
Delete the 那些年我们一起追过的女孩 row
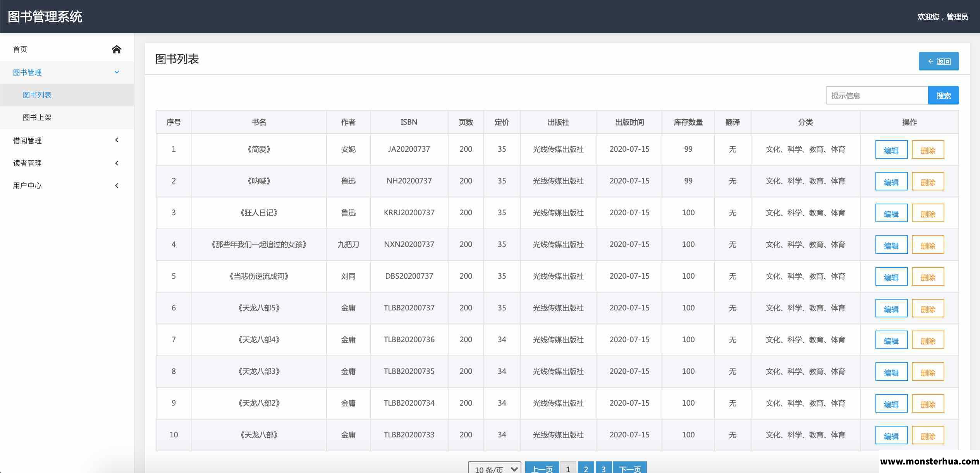coord(928,245)
